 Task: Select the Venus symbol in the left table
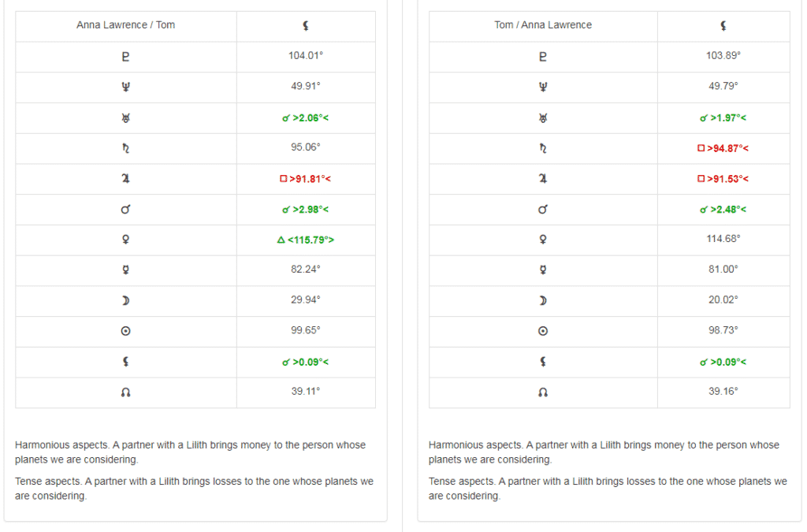[x=126, y=240]
